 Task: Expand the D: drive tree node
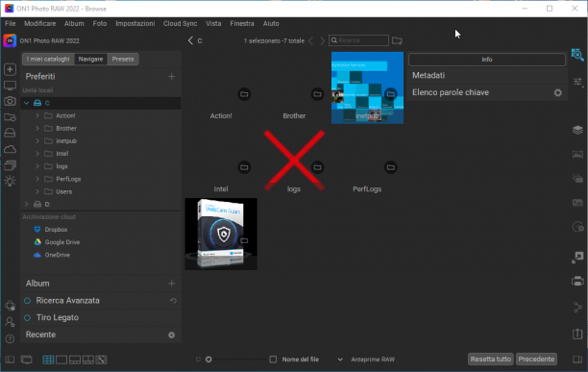26,204
